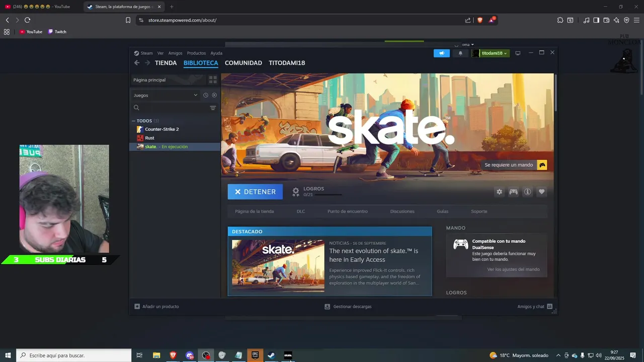Viewport: 644px width, 362px height.
Task: Open Punto de encuentro link
Action: click(348, 211)
